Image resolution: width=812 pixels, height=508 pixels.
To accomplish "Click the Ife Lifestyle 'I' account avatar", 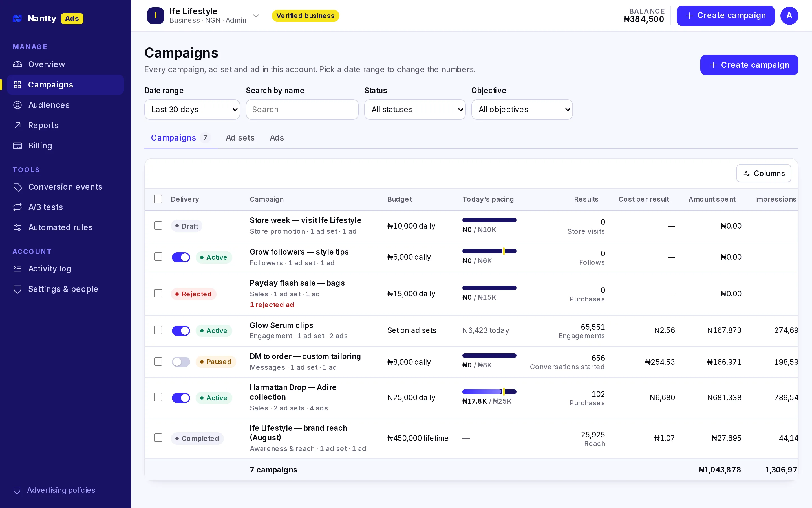I will pyautogui.click(x=155, y=16).
